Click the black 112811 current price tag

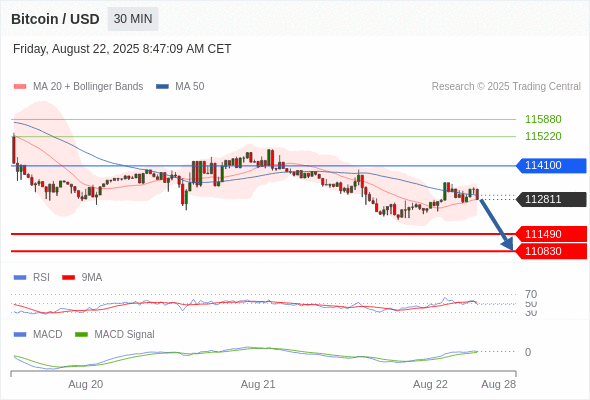click(x=551, y=199)
